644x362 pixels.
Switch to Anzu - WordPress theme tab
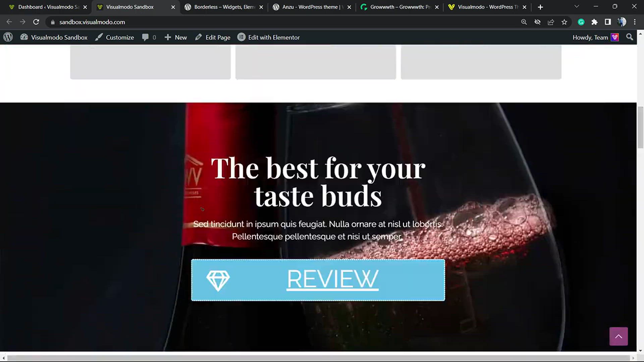(x=313, y=7)
